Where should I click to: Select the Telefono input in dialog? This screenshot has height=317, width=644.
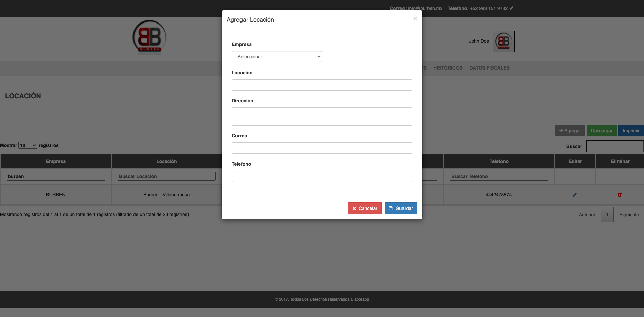[x=322, y=176]
